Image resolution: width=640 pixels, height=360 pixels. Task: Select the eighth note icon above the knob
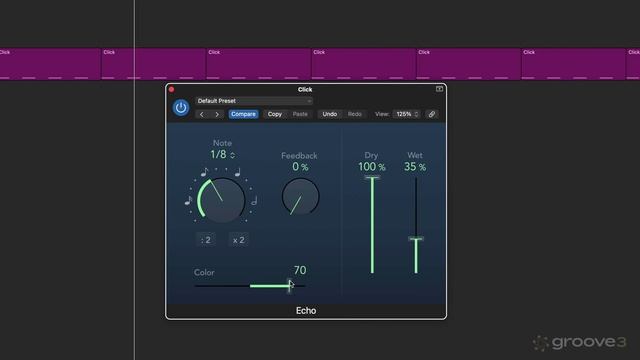(204, 172)
